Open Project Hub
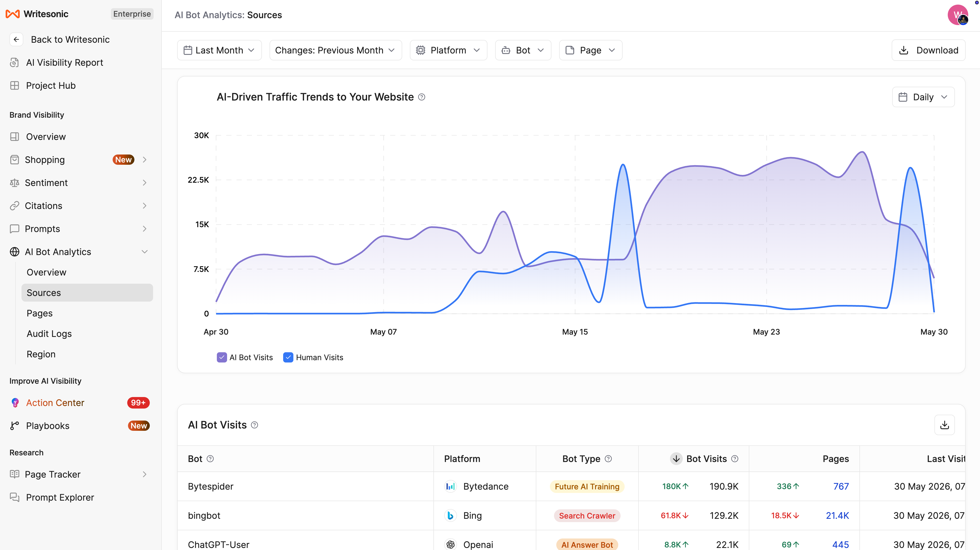This screenshot has height=550, width=980. 51,85
